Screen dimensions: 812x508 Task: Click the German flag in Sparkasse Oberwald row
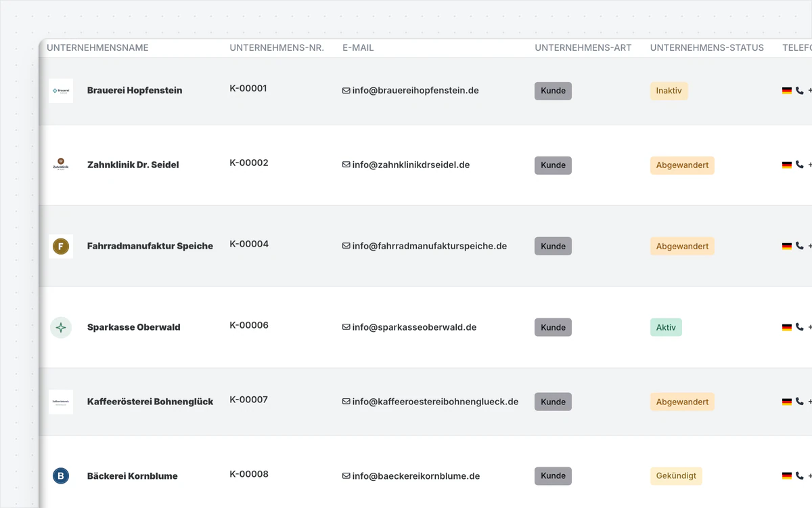[x=787, y=328]
